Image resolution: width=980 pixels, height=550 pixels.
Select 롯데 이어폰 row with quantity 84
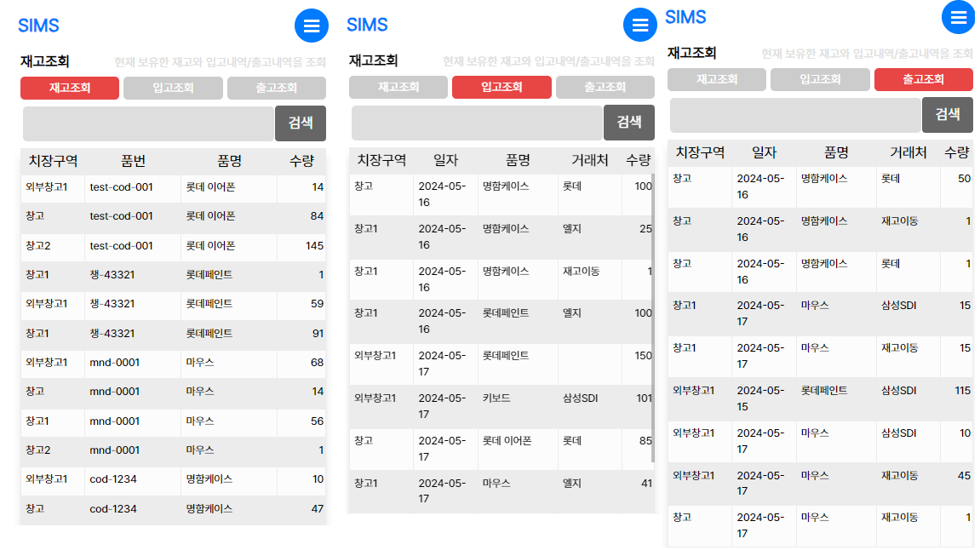coord(173,216)
